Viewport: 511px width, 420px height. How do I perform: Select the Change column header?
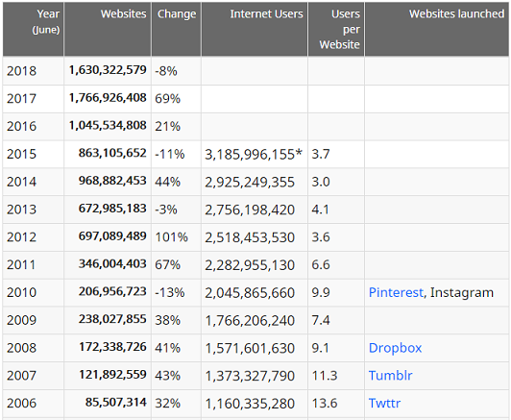click(177, 29)
